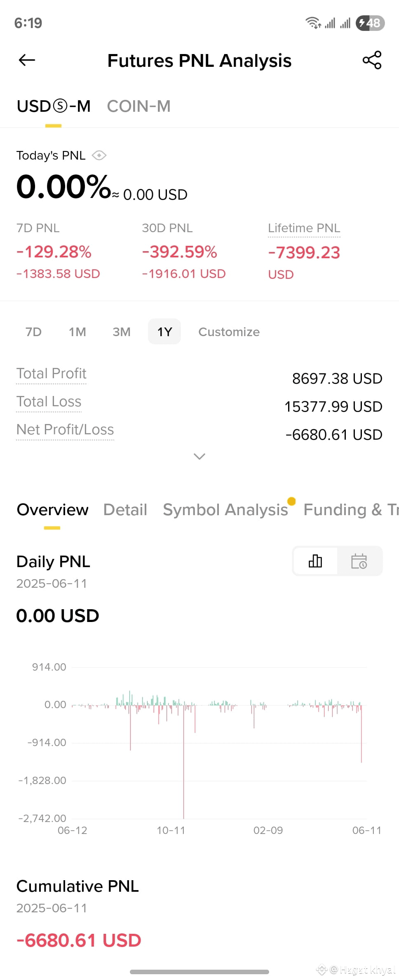Viewport: 399px width, 980px height.
Task: Expand the profit/loss details chevron
Action: point(199,456)
